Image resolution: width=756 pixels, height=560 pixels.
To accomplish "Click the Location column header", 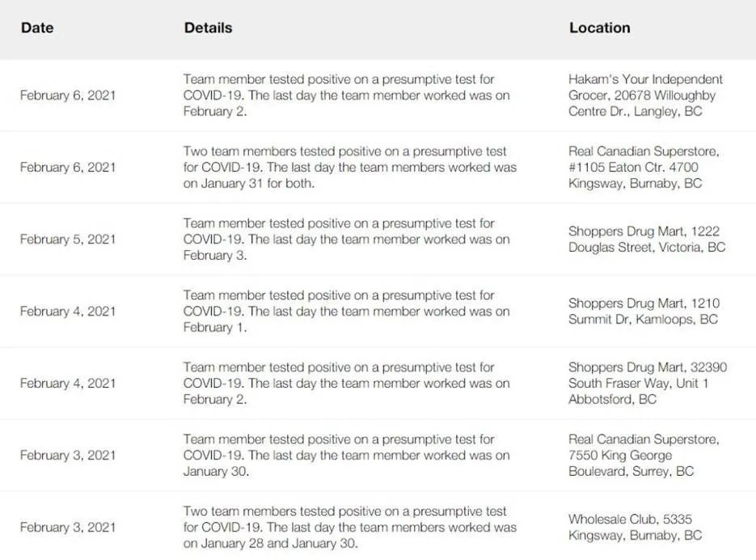I will 599,28.
